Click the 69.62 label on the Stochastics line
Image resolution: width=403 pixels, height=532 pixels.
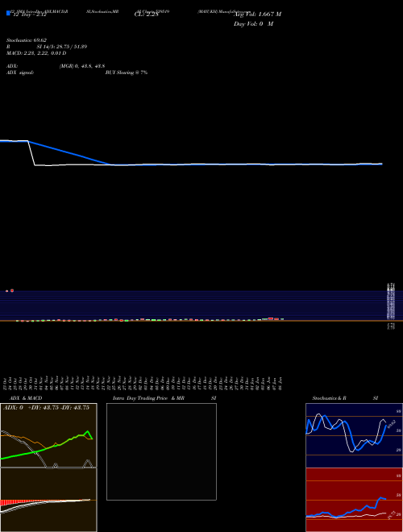click(x=391, y=424)
